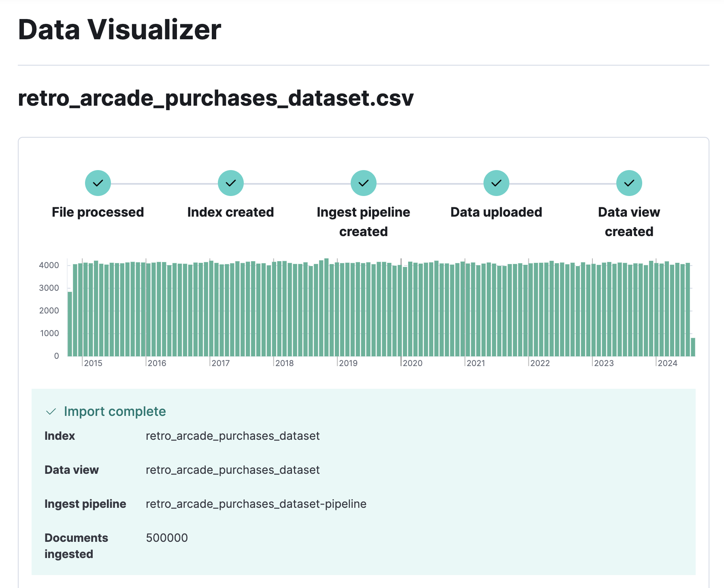Image resolution: width=724 pixels, height=588 pixels.
Task: Click the 'Ingest pipeline' field label
Action: click(x=85, y=504)
